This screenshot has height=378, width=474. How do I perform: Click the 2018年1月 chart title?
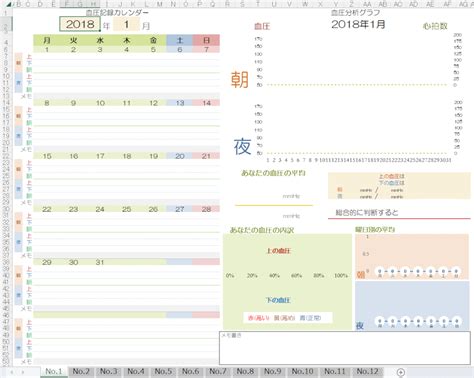(358, 24)
